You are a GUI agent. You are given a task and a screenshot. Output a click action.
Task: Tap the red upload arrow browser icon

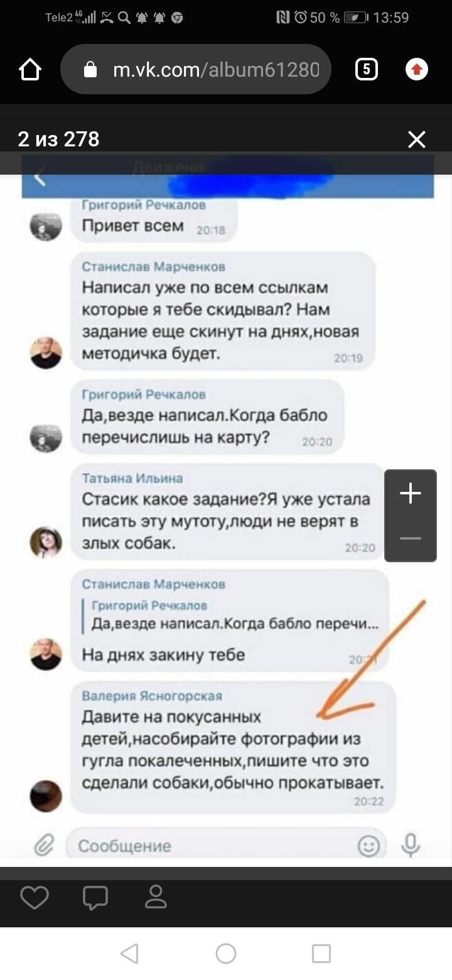417,69
